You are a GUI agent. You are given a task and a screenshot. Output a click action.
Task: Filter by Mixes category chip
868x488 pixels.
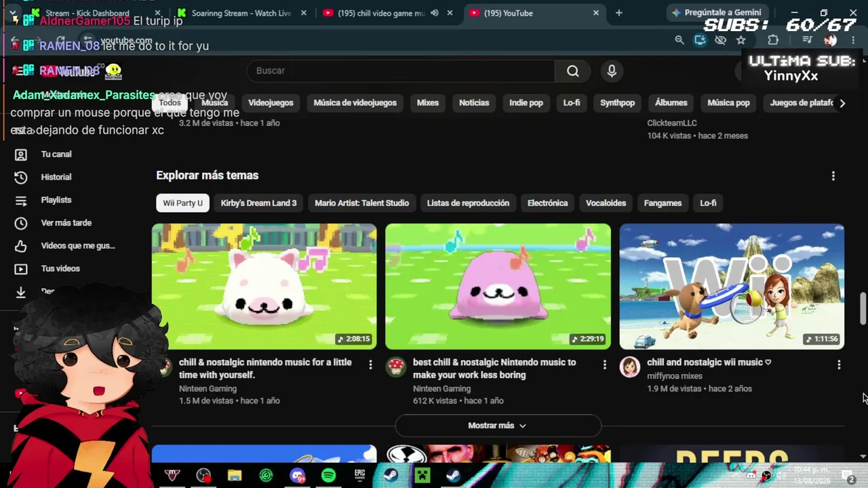pos(427,103)
